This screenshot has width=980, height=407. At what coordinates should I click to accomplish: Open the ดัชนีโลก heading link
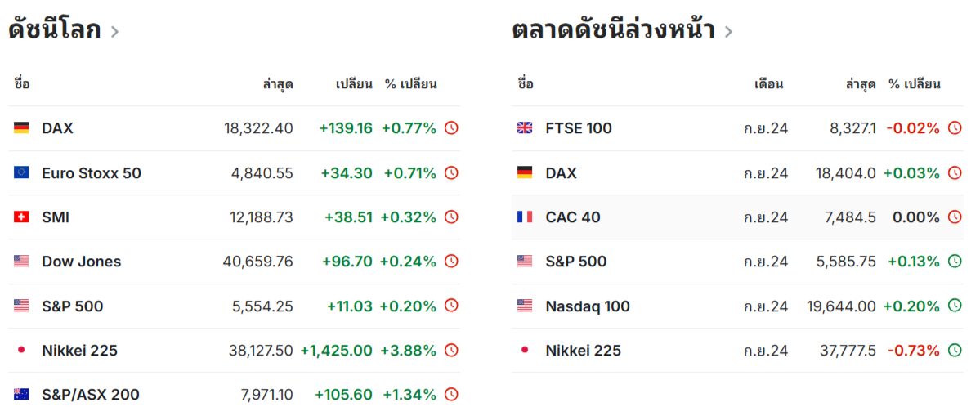click(x=55, y=30)
